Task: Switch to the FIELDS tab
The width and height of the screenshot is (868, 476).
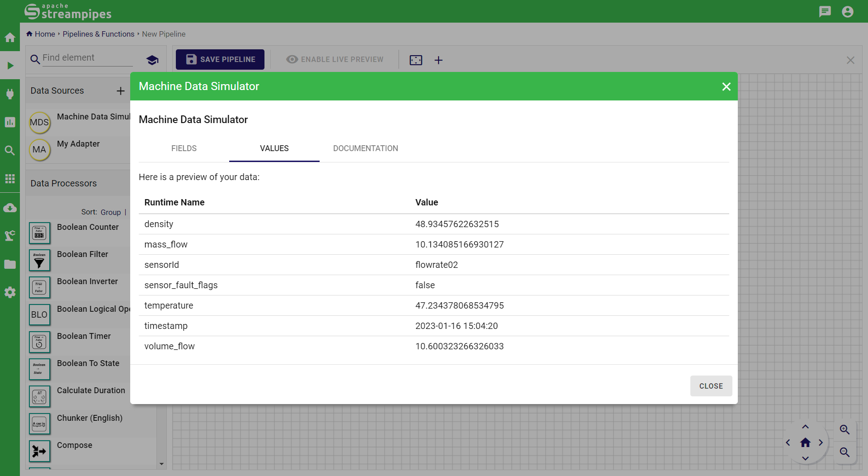Action: 184,148
